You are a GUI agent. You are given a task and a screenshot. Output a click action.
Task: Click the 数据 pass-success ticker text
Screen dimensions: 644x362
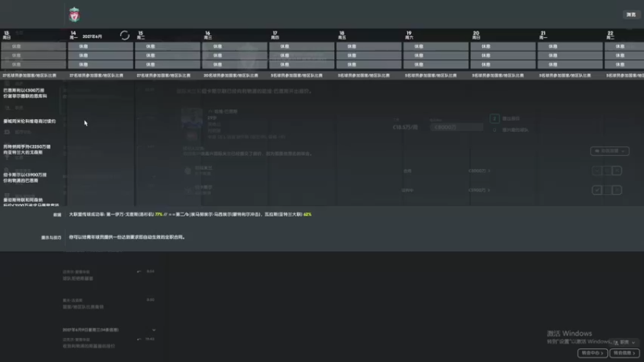pyautogui.click(x=190, y=214)
